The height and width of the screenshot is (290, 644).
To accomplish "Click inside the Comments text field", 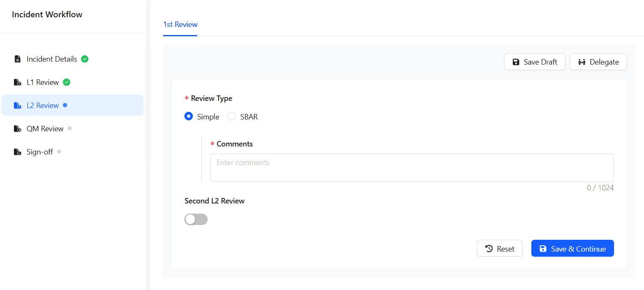I will [x=411, y=168].
